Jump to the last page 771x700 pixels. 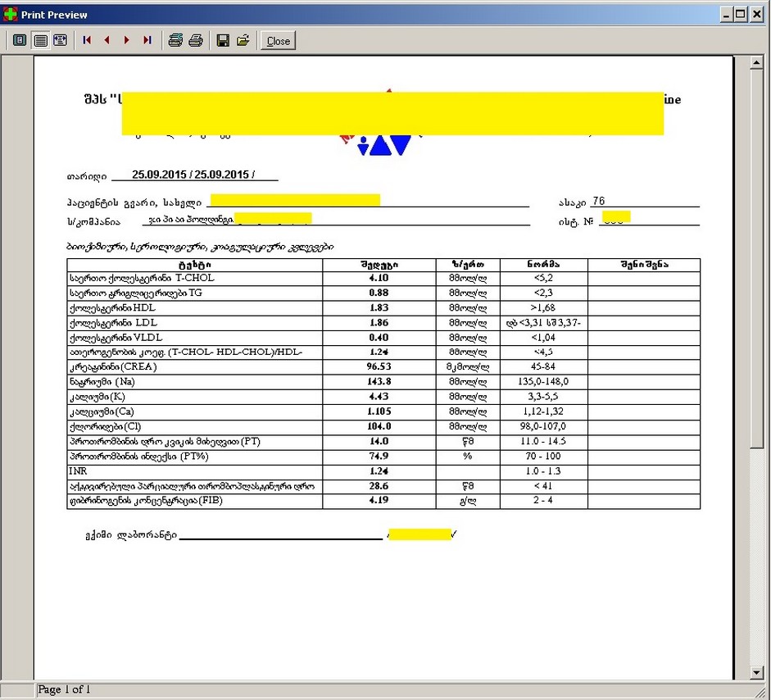[x=147, y=40]
